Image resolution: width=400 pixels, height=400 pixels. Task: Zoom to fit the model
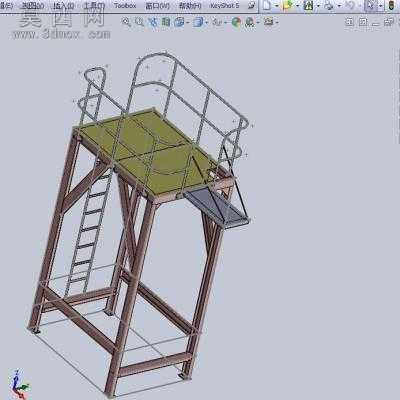click(x=126, y=22)
